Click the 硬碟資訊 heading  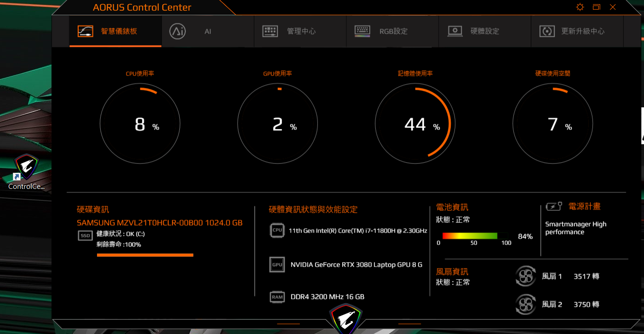(93, 210)
